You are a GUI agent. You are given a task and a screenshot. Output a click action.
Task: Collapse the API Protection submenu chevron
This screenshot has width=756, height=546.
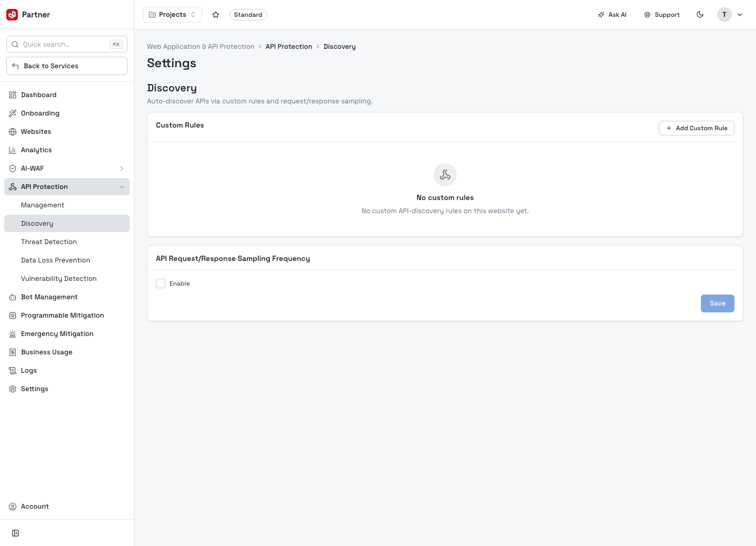(x=122, y=187)
